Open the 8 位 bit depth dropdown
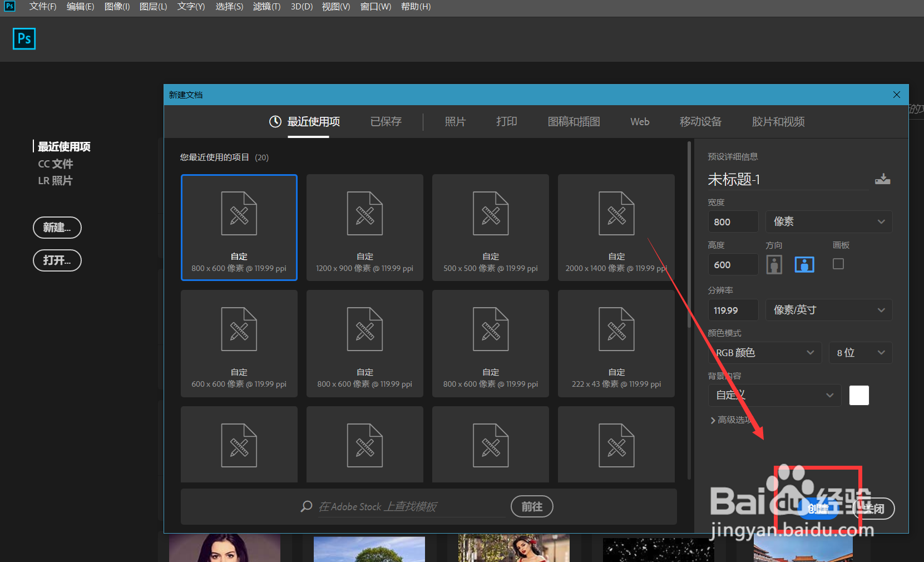 [x=861, y=353]
